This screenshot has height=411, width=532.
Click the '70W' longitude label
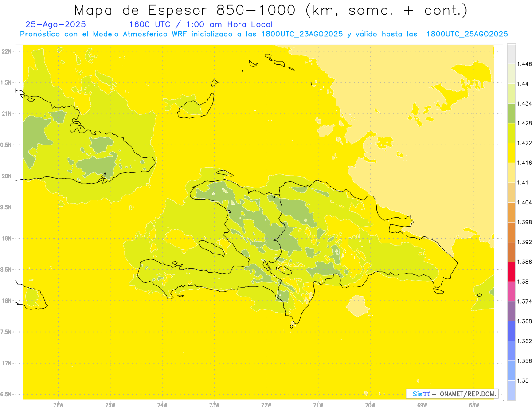pos(370,405)
